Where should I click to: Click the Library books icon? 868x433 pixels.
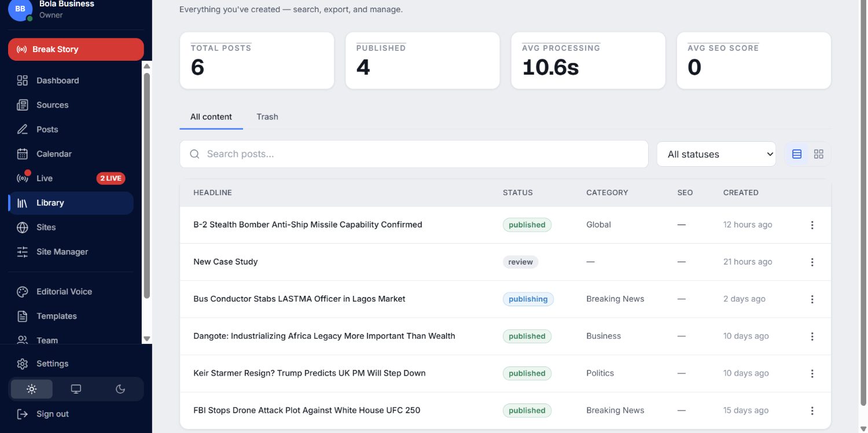pyautogui.click(x=23, y=203)
